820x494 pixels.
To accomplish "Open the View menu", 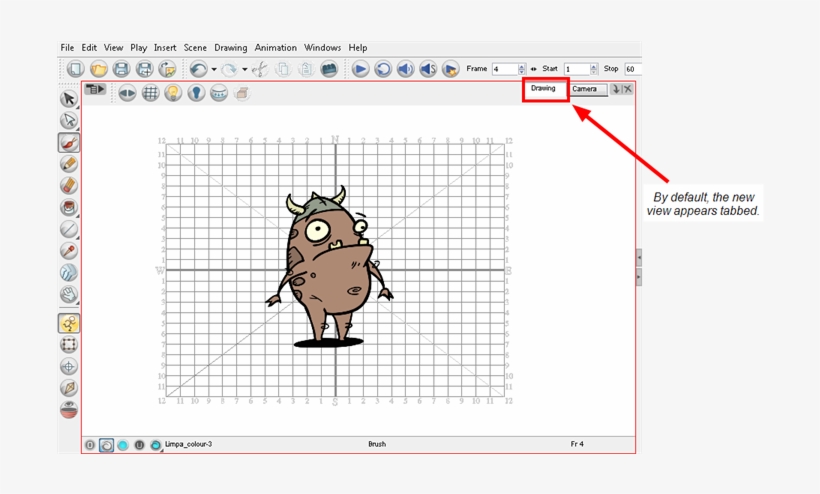I will pos(113,48).
